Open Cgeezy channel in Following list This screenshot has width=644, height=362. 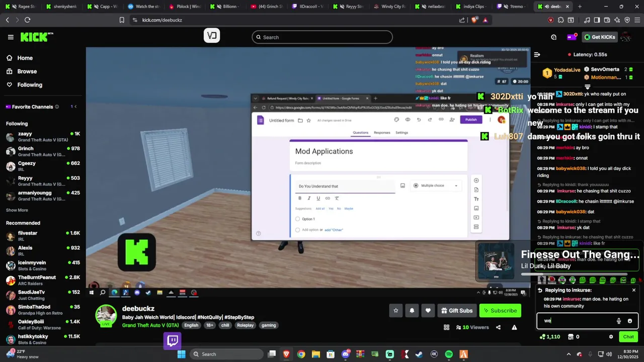point(43,166)
